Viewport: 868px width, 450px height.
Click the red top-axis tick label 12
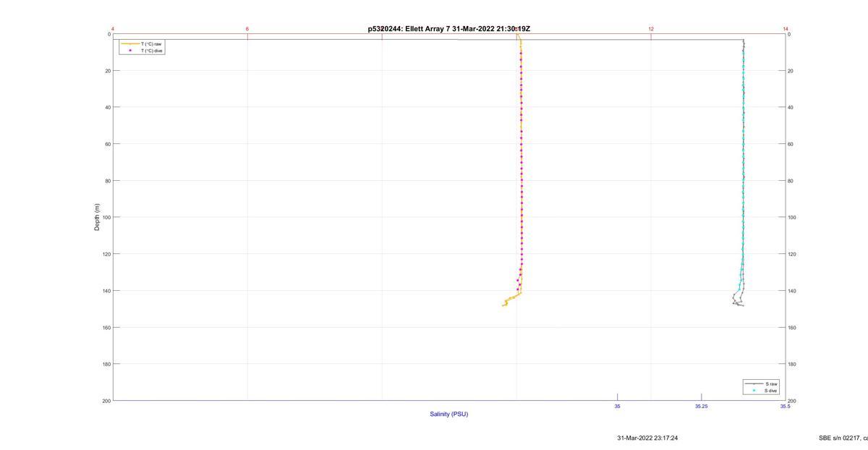pos(651,29)
